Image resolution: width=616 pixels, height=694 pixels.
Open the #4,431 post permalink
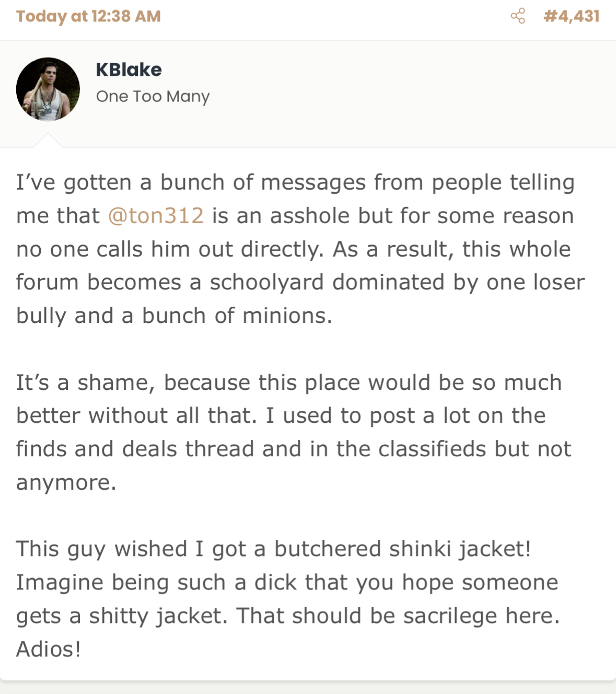coord(572,16)
